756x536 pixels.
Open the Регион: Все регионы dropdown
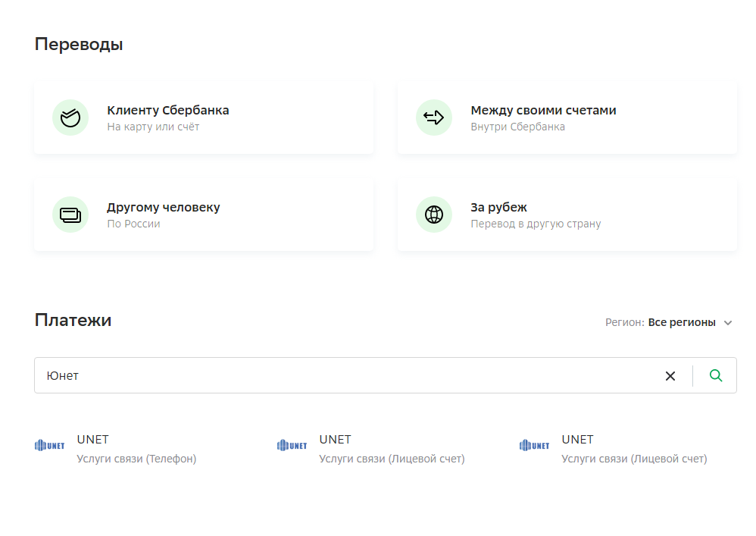point(669,322)
